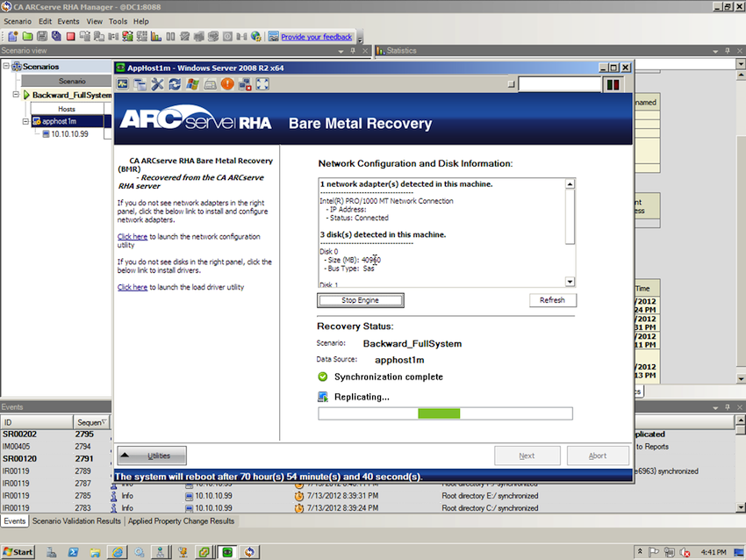Collapse the apphost1m host node
746x560 pixels.
coord(25,121)
